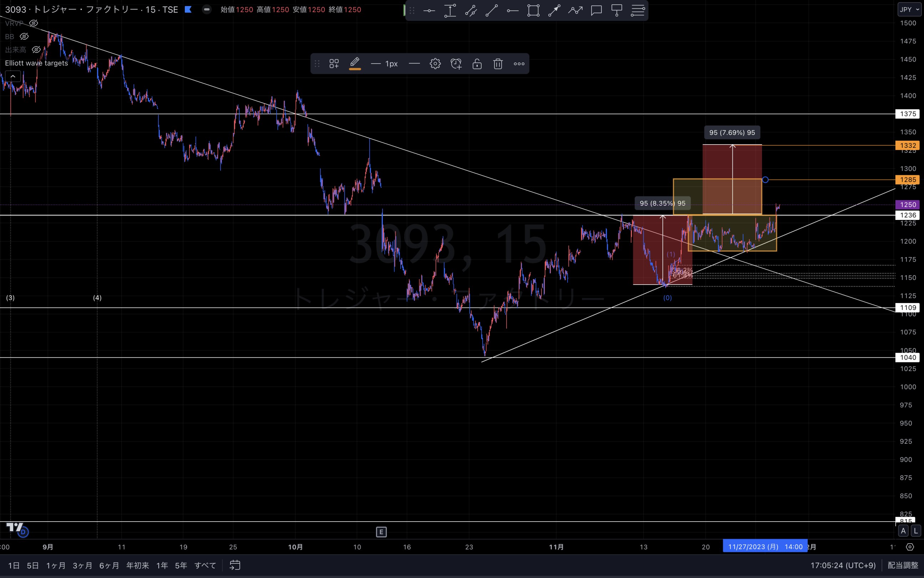This screenshot has height=578, width=924.
Task: Set range to すべて
Action: click(205, 566)
